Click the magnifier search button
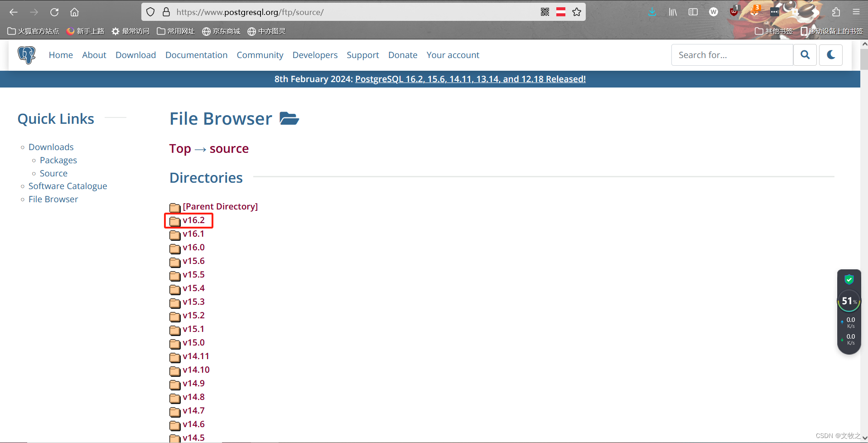 (x=805, y=55)
